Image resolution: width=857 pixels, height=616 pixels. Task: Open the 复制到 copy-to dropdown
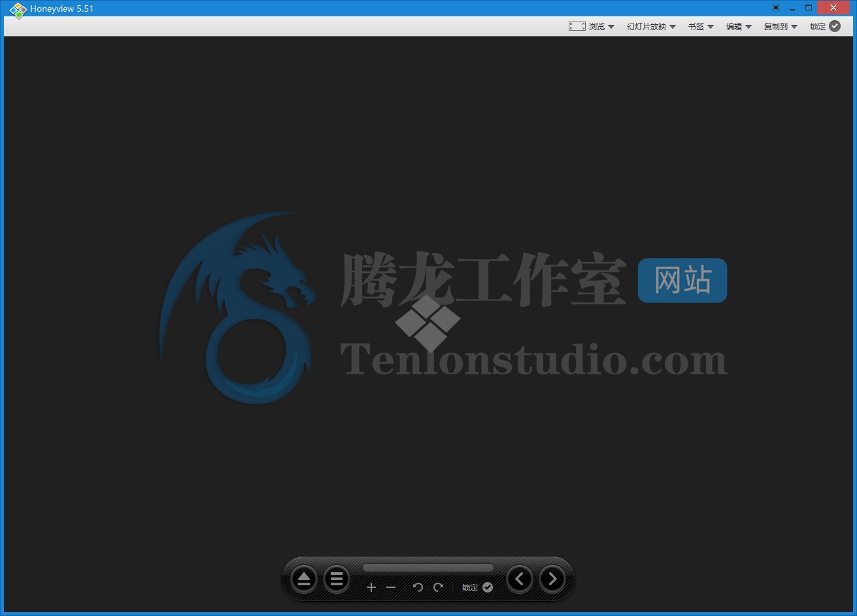781,26
